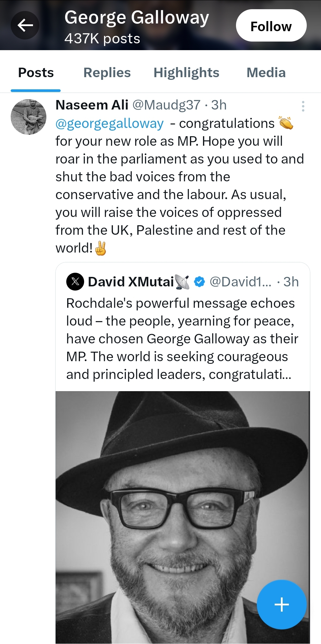Go to the Posts tab

(36, 73)
